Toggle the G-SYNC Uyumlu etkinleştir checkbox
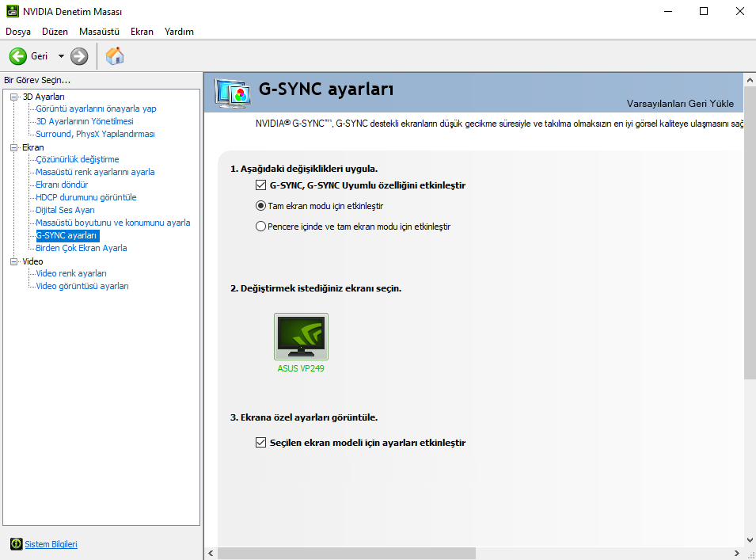 pos(260,185)
